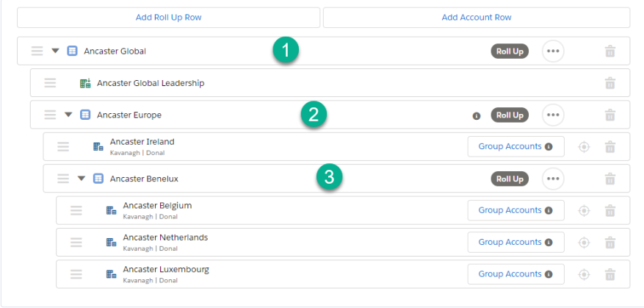Image resolution: width=644 pixels, height=308 pixels.
Task: Open more options menu for Ancaster Europe
Action: coord(553,115)
